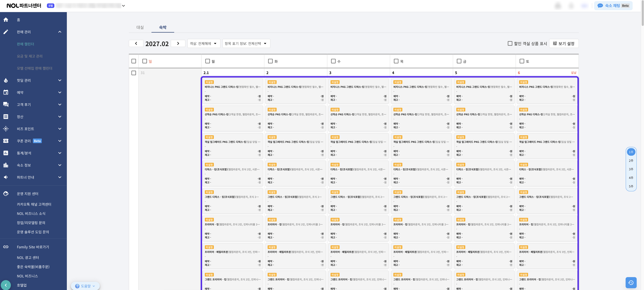Check the 금 (Friday) column checkbox

click(x=459, y=61)
